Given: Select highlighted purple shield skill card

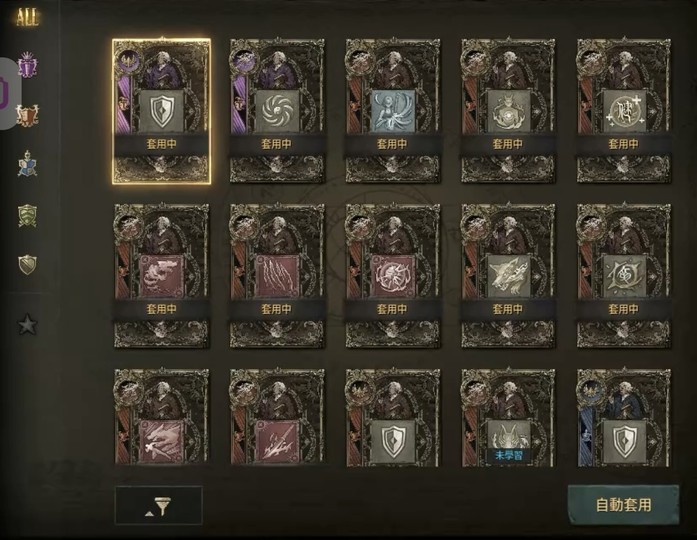Looking at the screenshot, I should pos(161,111).
